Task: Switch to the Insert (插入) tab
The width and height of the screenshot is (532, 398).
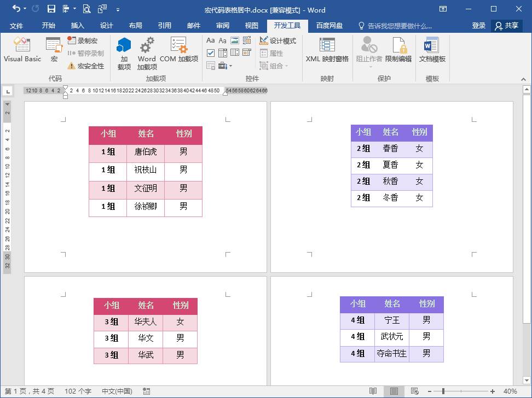Action: [77, 26]
